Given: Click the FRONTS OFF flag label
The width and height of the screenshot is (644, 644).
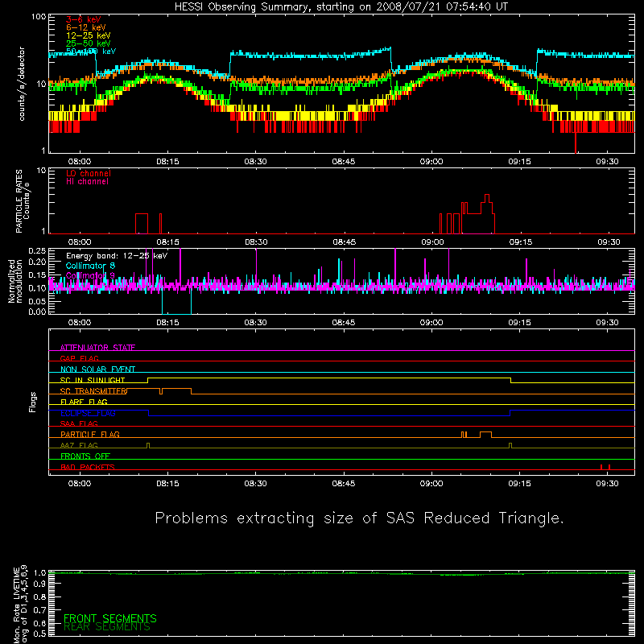Looking at the screenshot, I should (x=85, y=456).
